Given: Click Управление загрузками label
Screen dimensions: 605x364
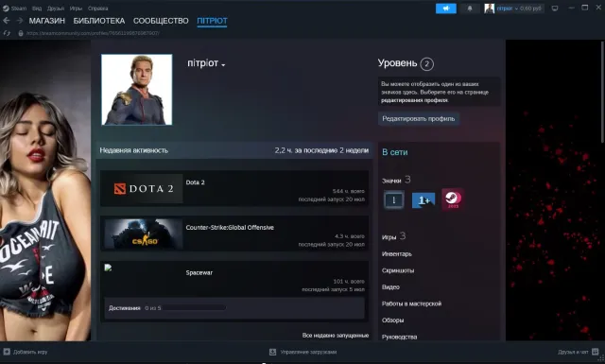Looking at the screenshot, I should click(x=308, y=352).
